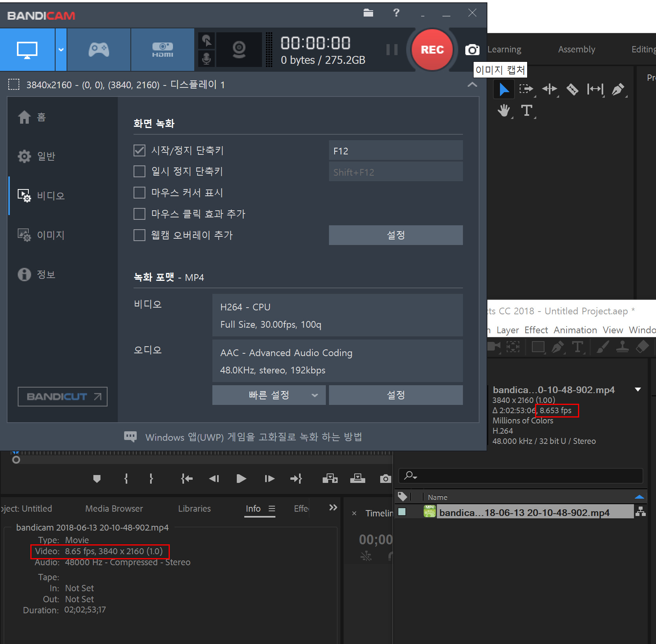
Task: Open After Effects Layer menu
Action: tap(507, 330)
